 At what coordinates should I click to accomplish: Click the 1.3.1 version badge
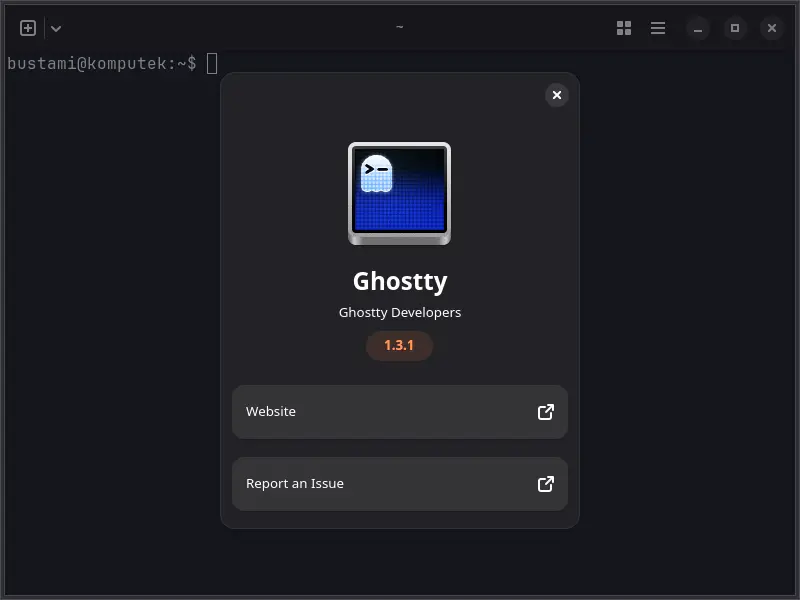[x=399, y=345]
